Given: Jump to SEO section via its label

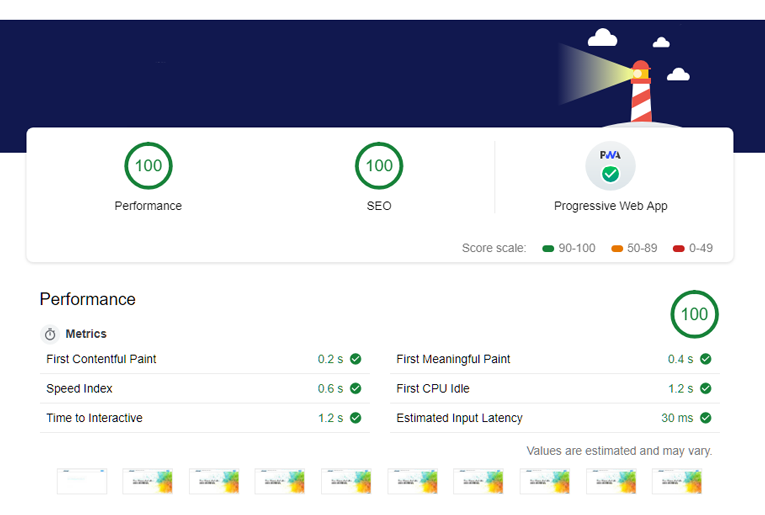Looking at the screenshot, I should (379, 206).
